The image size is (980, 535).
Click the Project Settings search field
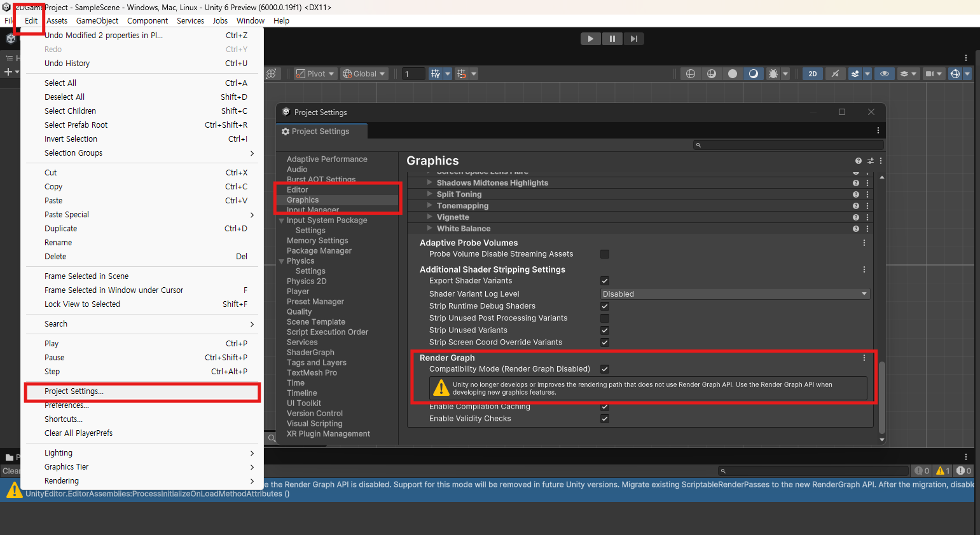pyautogui.click(x=789, y=145)
